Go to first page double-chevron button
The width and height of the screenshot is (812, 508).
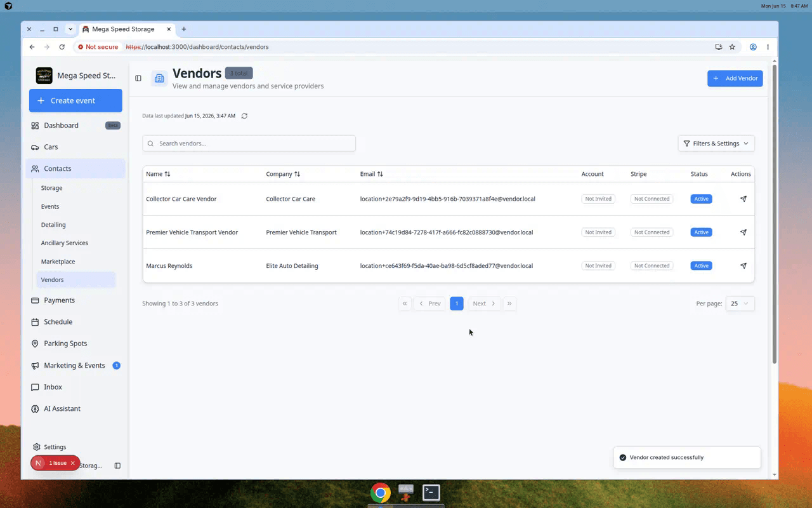tap(405, 304)
